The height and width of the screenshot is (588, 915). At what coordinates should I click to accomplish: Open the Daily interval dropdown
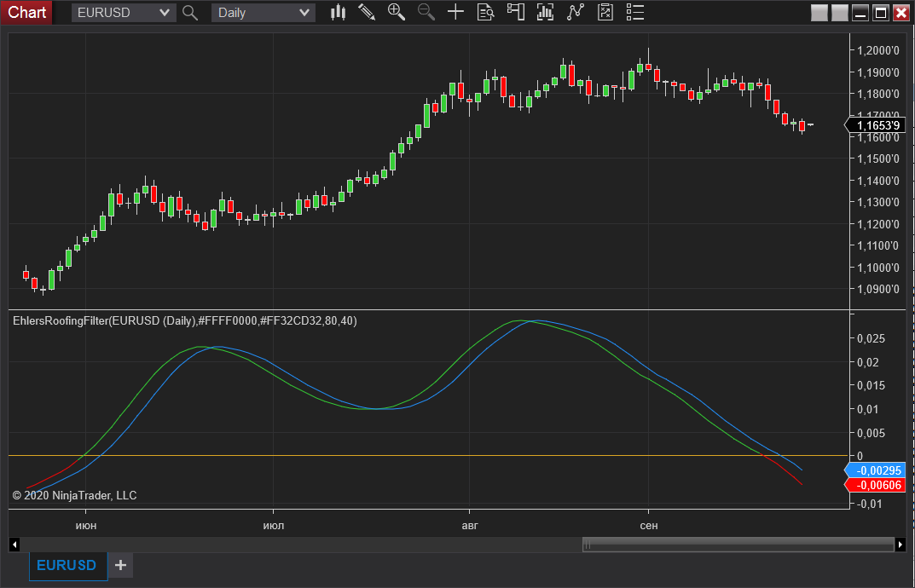262,12
